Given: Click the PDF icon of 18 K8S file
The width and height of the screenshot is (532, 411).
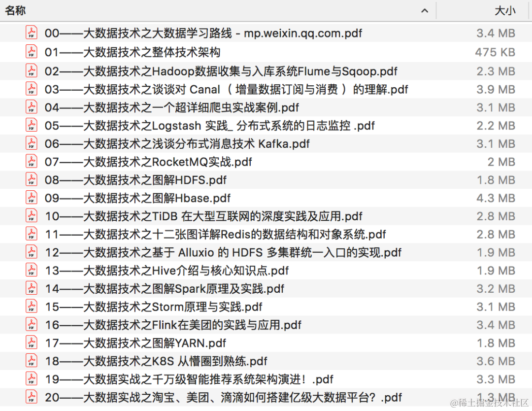Looking at the screenshot, I should 31,361.
